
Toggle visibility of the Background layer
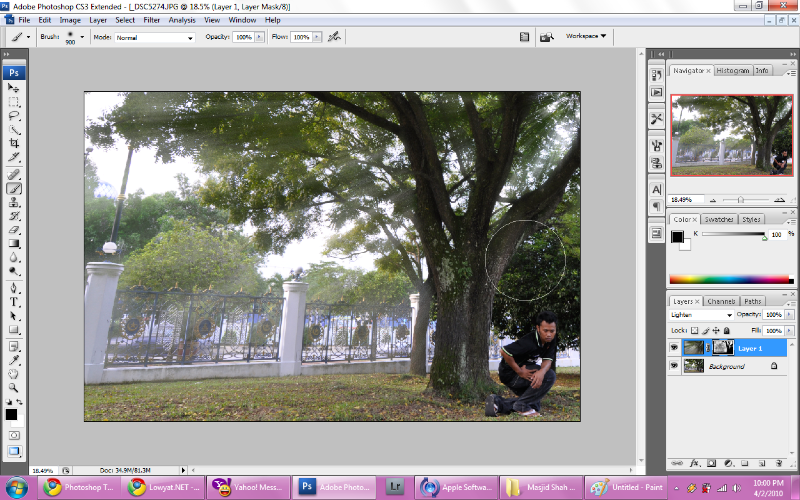(675, 367)
